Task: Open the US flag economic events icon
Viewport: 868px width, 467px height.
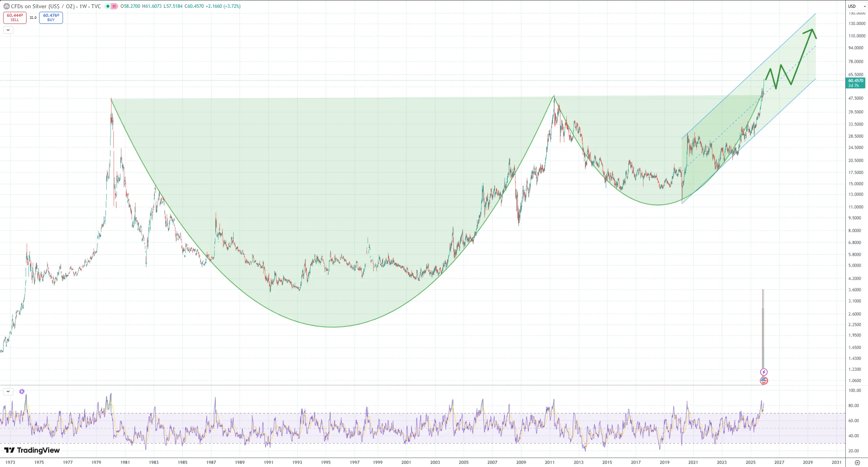Action: pos(764,381)
